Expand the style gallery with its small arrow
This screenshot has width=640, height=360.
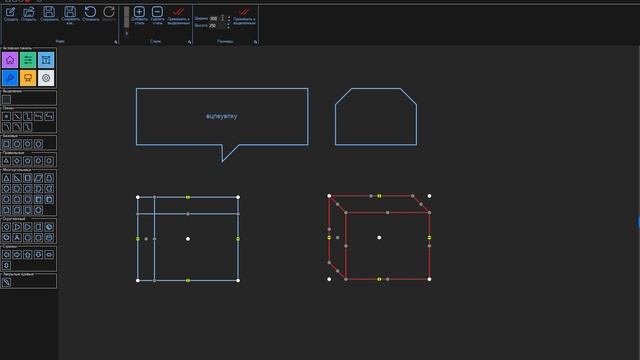coord(127,33)
